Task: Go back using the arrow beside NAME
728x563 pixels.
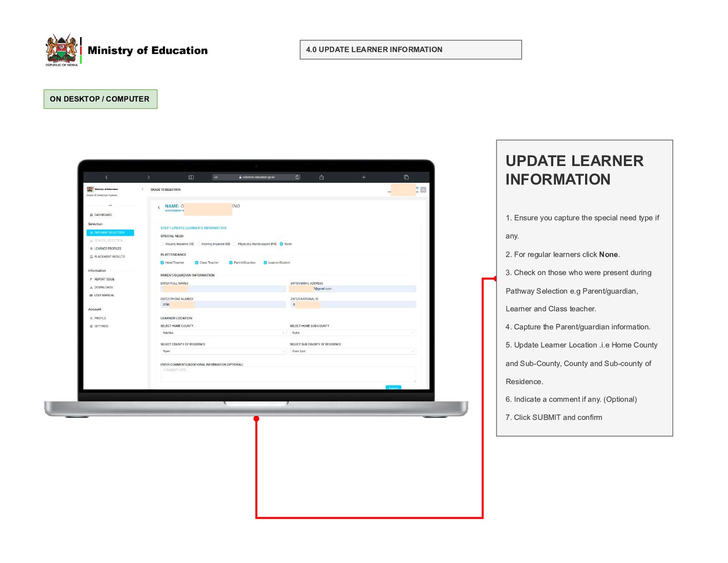Action: (x=159, y=208)
